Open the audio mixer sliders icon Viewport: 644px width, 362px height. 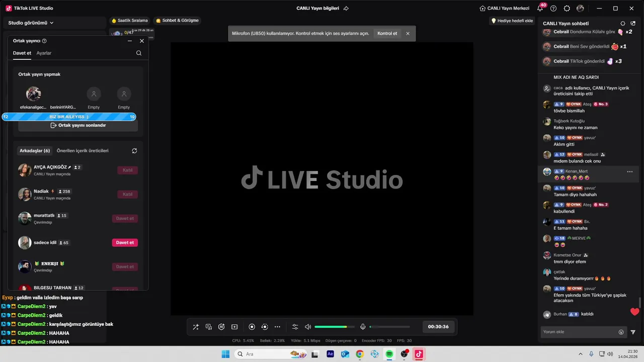pyautogui.click(x=295, y=327)
